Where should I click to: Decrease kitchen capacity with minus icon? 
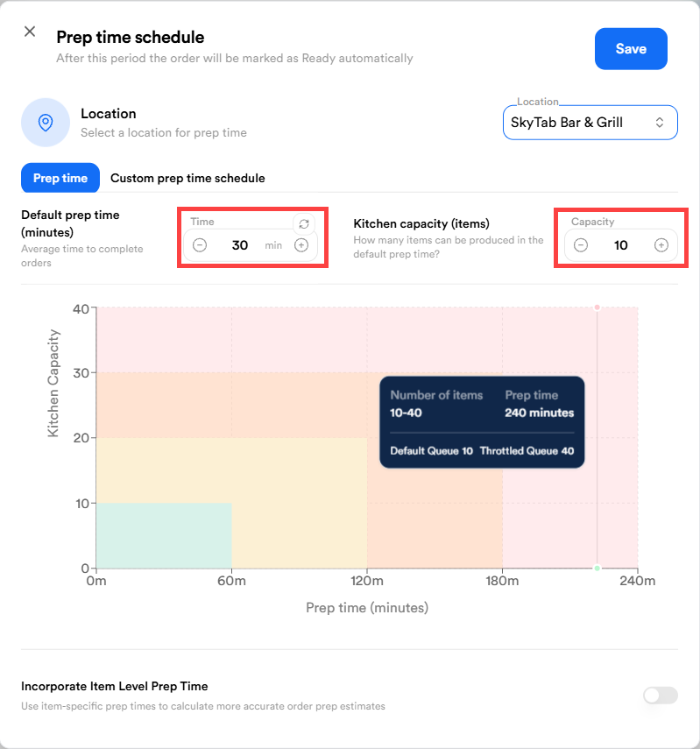point(581,245)
